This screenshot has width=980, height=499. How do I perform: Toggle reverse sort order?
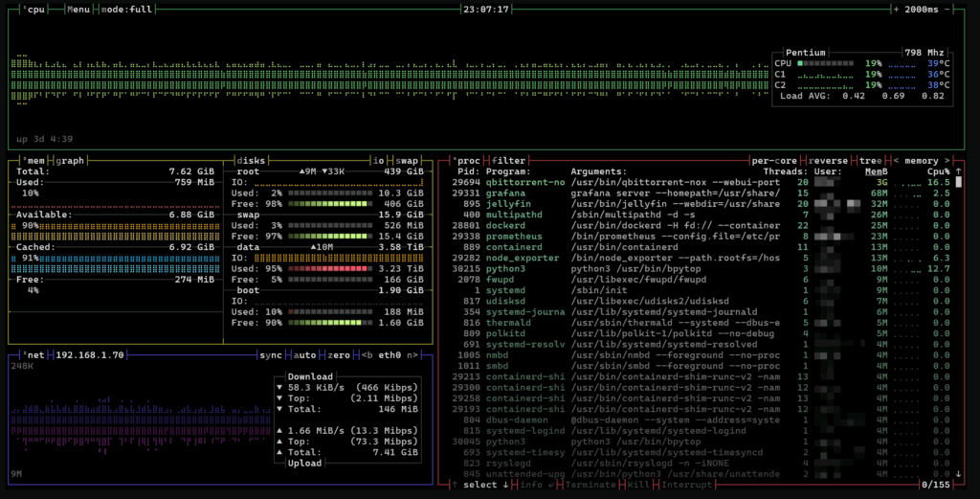[828, 161]
